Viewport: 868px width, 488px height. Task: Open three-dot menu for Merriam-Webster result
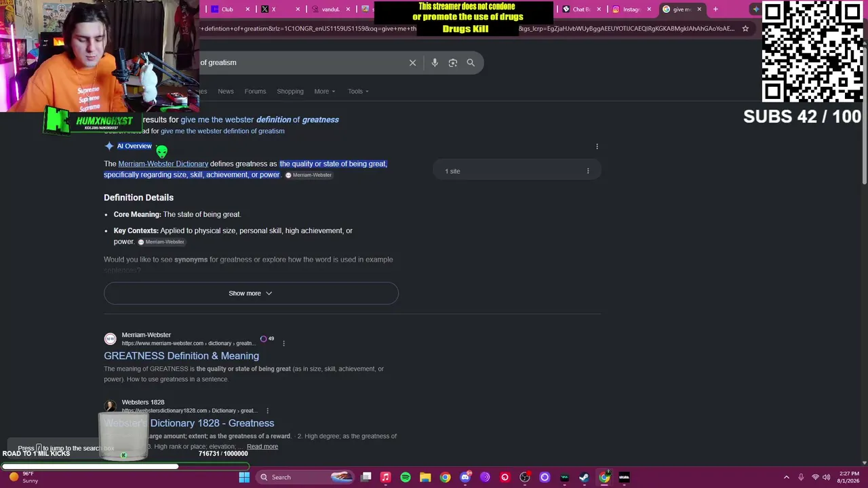point(283,343)
